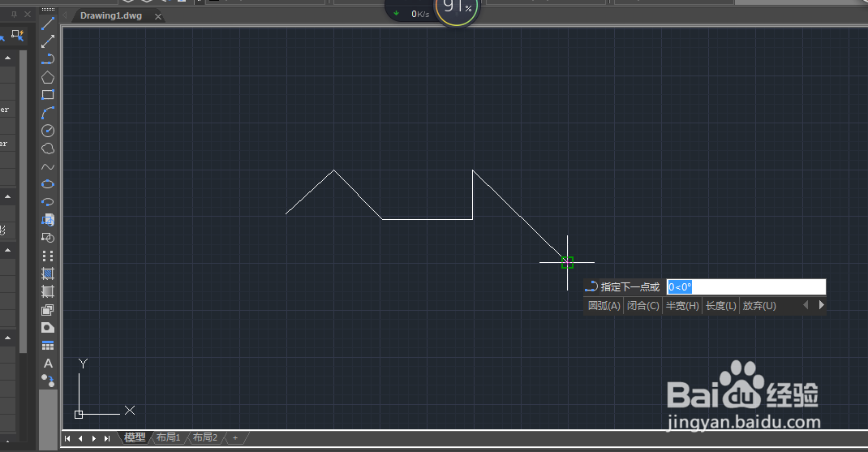Image resolution: width=868 pixels, height=452 pixels.
Task: Click the Quick Select icon in properties panel
Action: coord(18,36)
